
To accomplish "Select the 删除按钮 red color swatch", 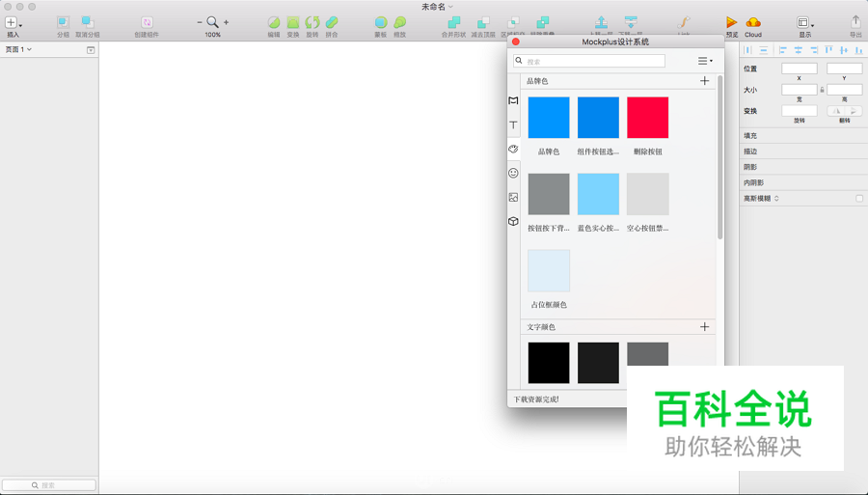I will pos(648,118).
